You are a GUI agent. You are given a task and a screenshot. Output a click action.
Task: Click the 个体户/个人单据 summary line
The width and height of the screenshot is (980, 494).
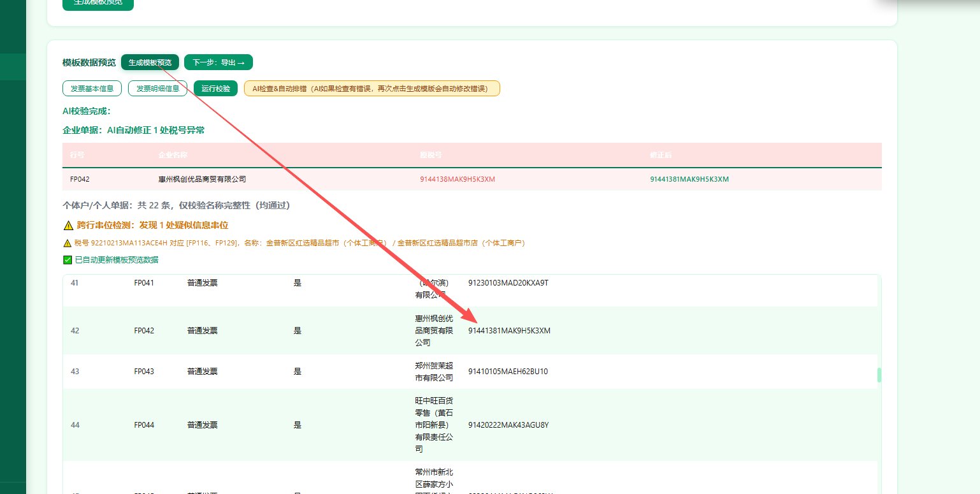[x=177, y=205]
